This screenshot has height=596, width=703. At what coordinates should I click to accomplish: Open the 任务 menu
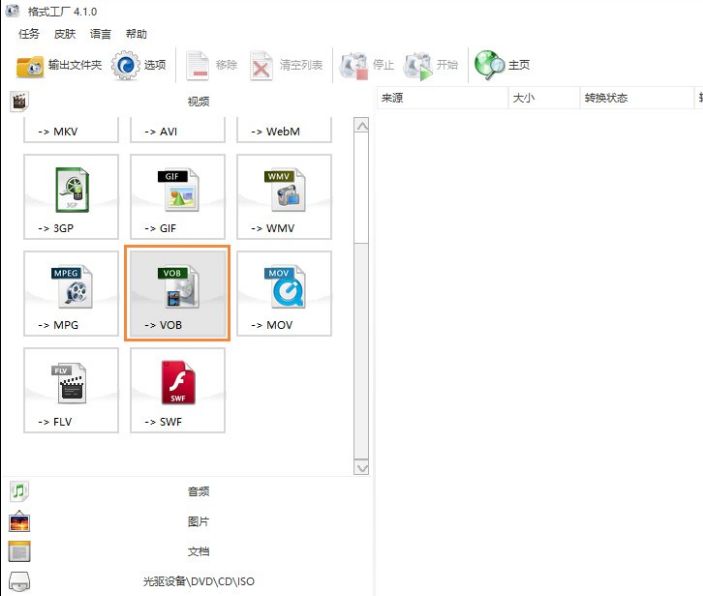point(29,33)
